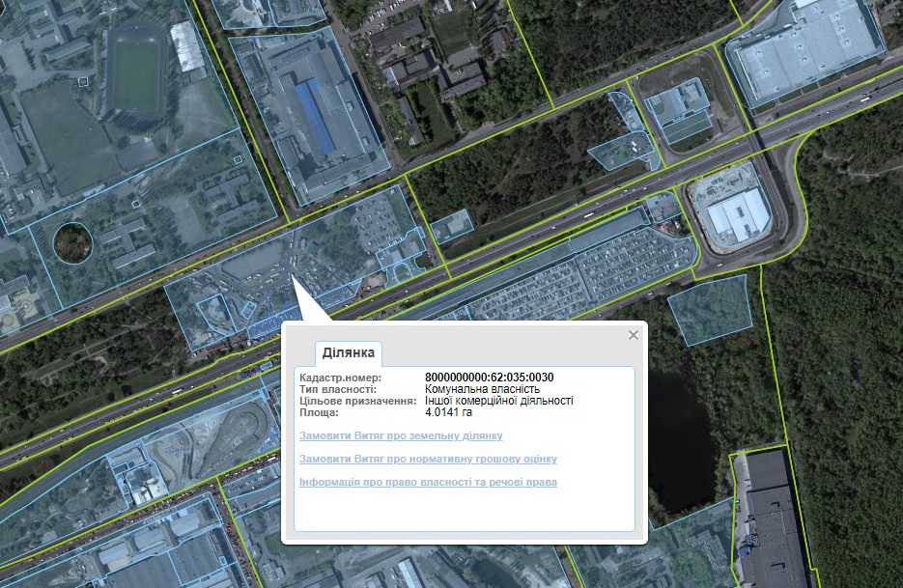Open Інформація про право власності та речові права
Screen dimensions: 903x588
tap(428, 482)
